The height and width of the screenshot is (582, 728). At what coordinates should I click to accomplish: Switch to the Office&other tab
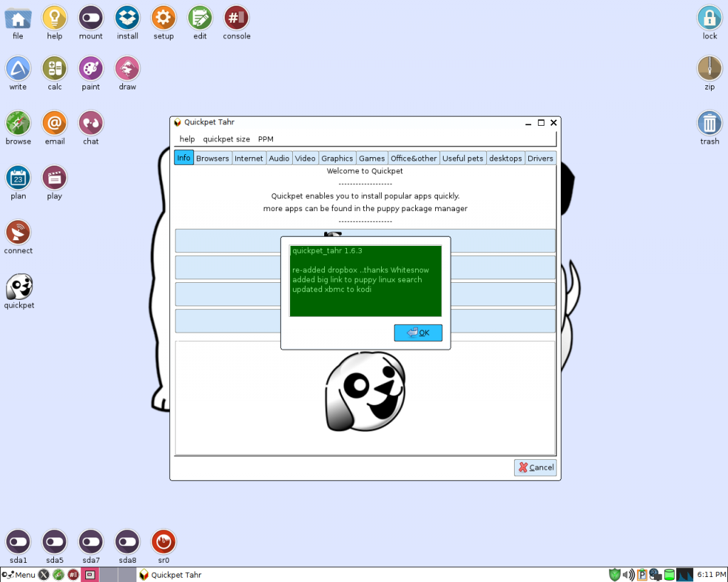pyautogui.click(x=413, y=158)
